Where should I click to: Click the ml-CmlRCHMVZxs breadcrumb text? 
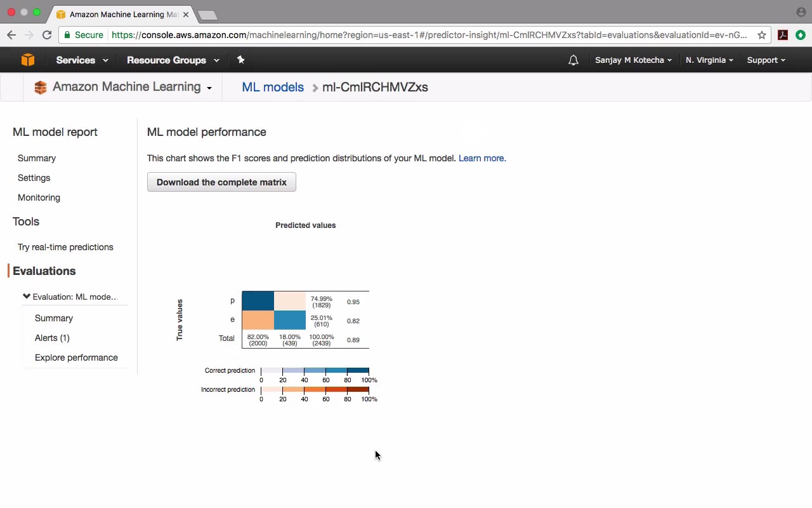[375, 87]
